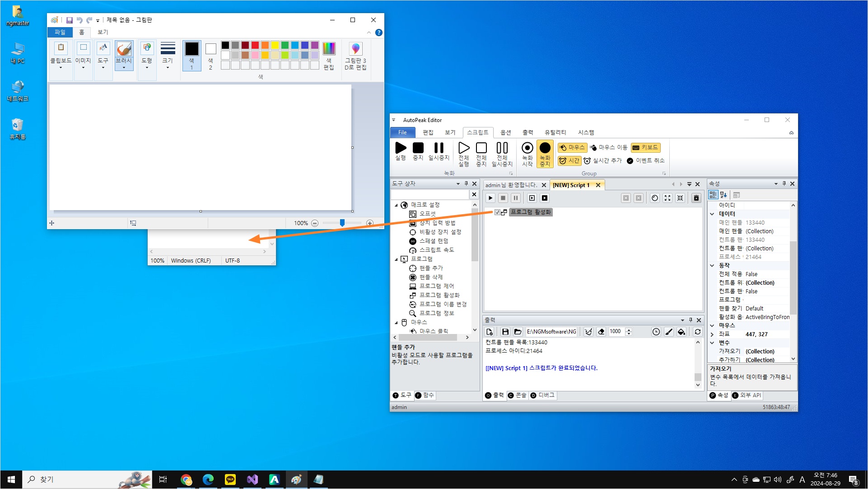Expand the 좌표 property row
The height and width of the screenshot is (489, 868).
[712, 334]
